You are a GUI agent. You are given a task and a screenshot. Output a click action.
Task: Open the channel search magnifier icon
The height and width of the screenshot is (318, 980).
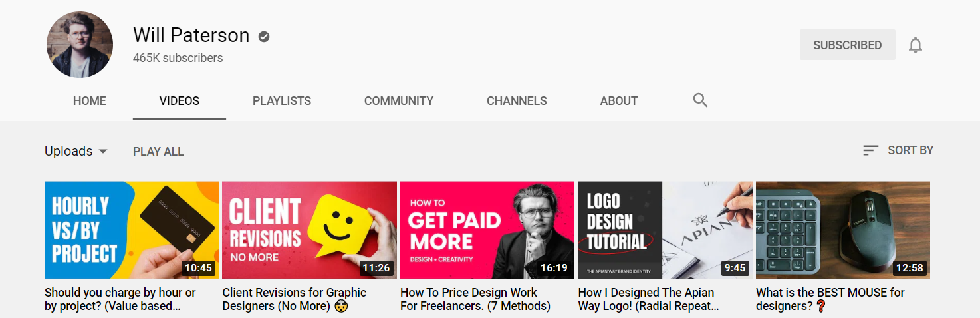click(x=700, y=100)
